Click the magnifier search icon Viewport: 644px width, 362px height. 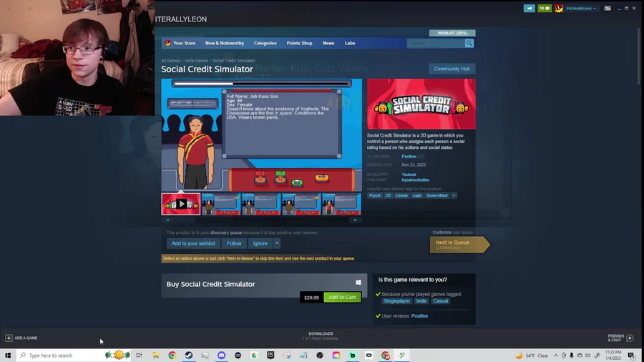tap(469, 43)
